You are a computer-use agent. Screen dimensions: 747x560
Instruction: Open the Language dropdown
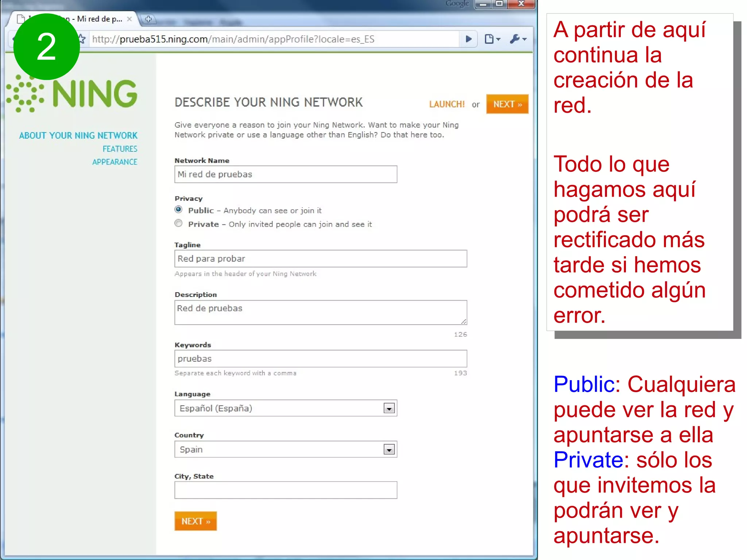[389, 408]
